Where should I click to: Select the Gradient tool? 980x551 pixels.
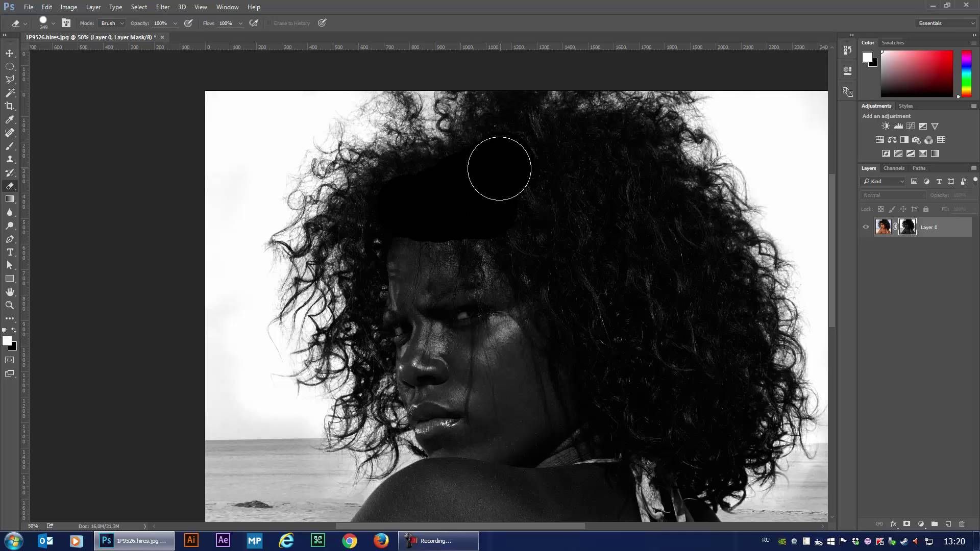coord(10,199)
